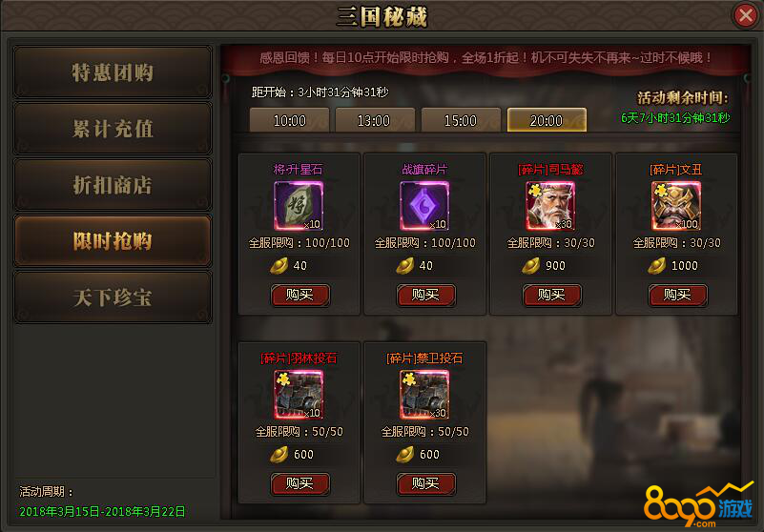Image resolution: width=764 pixels, height=532 pixels.
Task: Close the 三国秘藏 window
Action: (746, 15)
